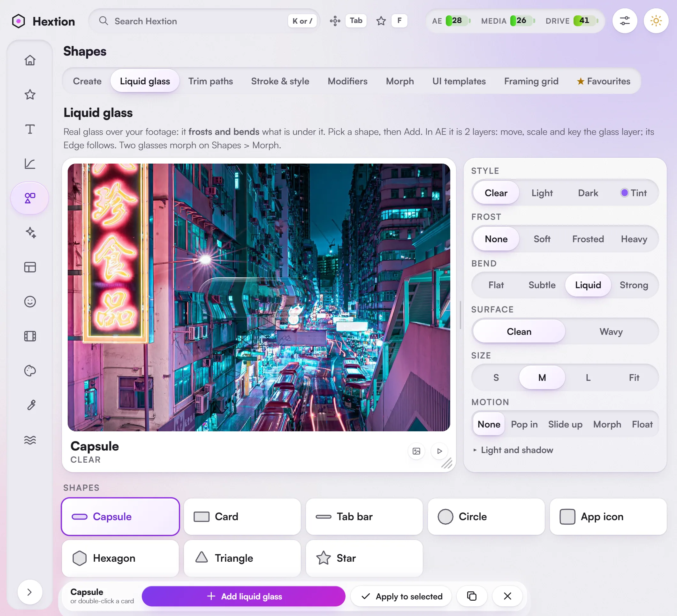Switch to the Trim paths tab

[x=210, y=81]
